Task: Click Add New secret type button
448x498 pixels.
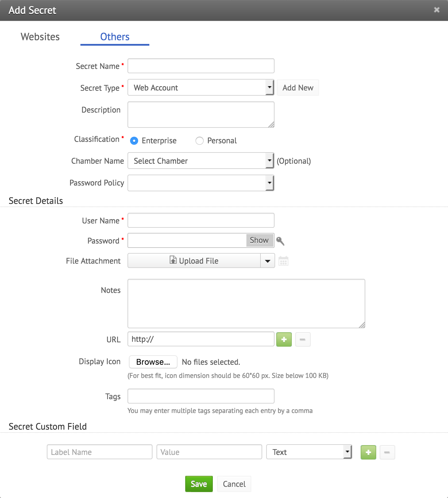Action: (298, 88)
